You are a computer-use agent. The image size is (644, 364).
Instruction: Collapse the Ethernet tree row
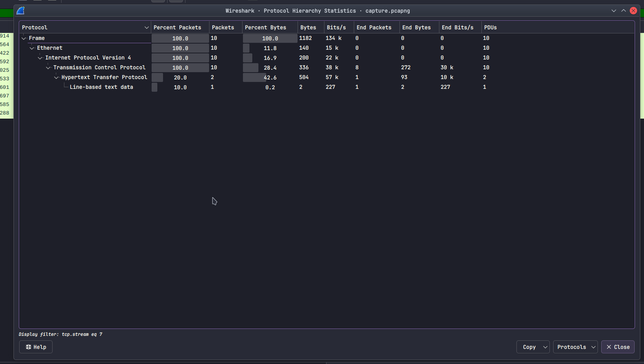pyautogui.click(x=32, y=48)
